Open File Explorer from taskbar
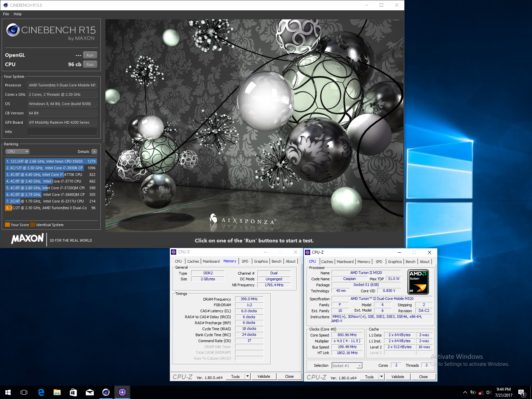This screenshot has height=399, width=532. tap(57, 392)
